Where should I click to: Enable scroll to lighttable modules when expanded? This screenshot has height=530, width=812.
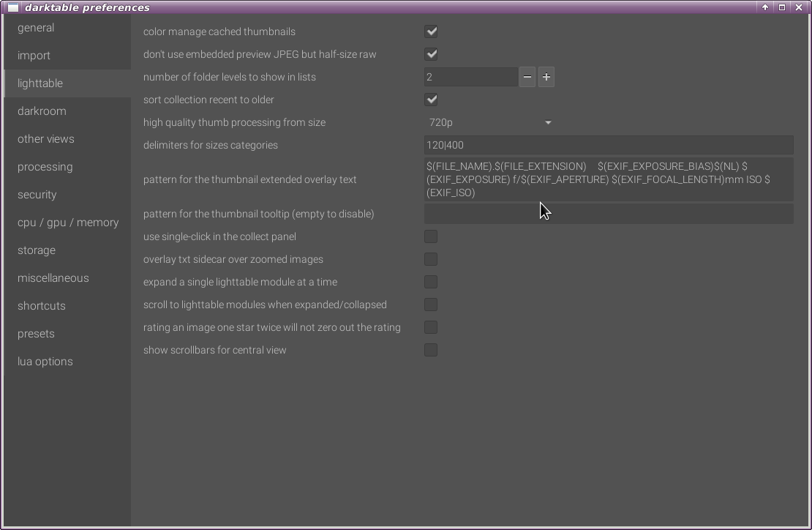[x=431, y=305]
